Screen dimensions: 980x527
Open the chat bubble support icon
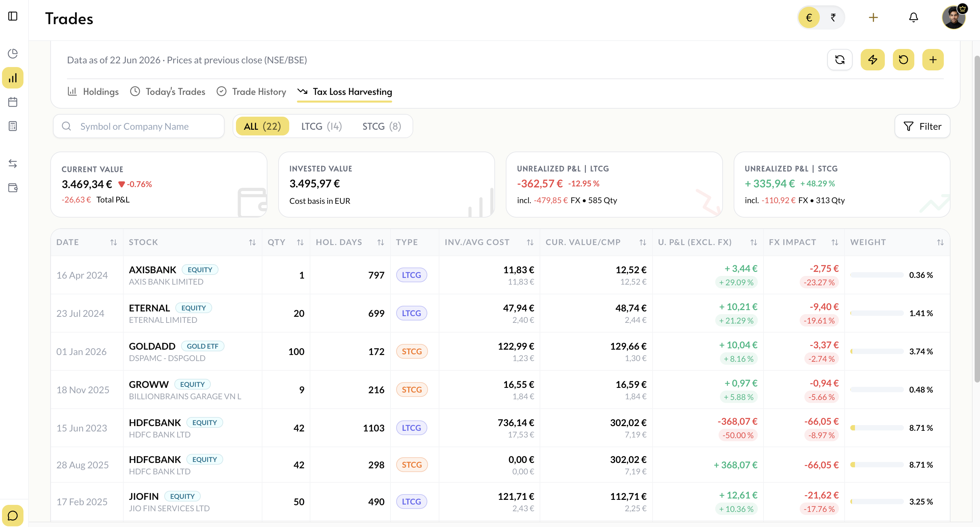(13, 516)
